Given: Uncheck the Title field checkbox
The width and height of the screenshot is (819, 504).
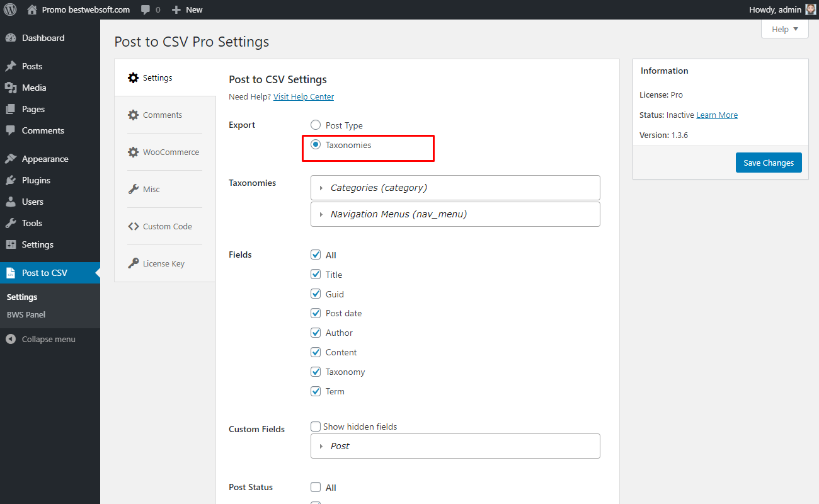Looking at the screenshot, I should tap(316, 275).
